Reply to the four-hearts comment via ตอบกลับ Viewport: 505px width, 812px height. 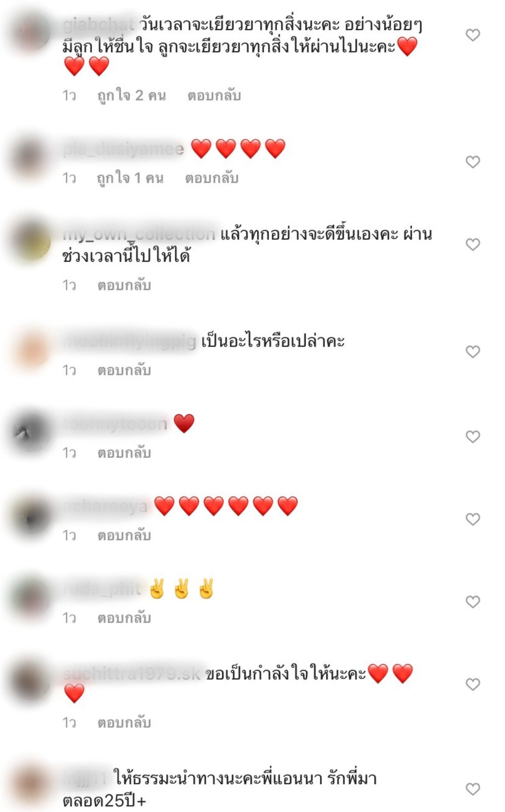212,178
